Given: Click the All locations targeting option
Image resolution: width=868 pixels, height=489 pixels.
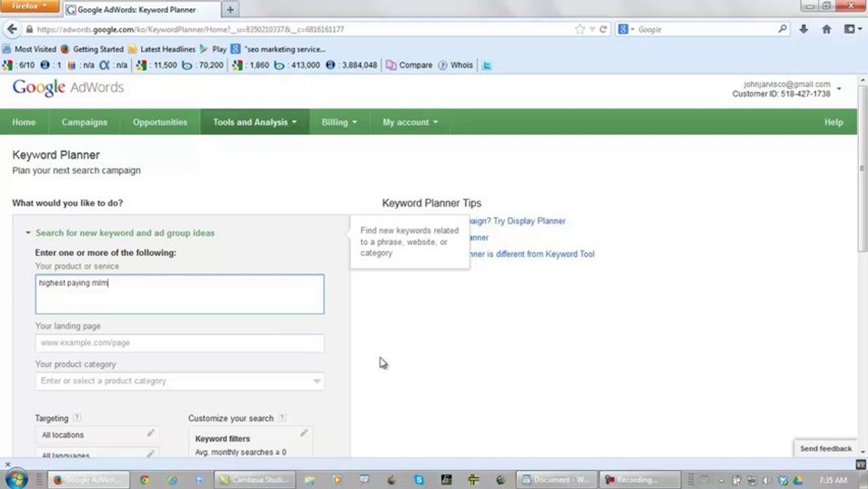Looking at the screenshot, I should point(97,435).
